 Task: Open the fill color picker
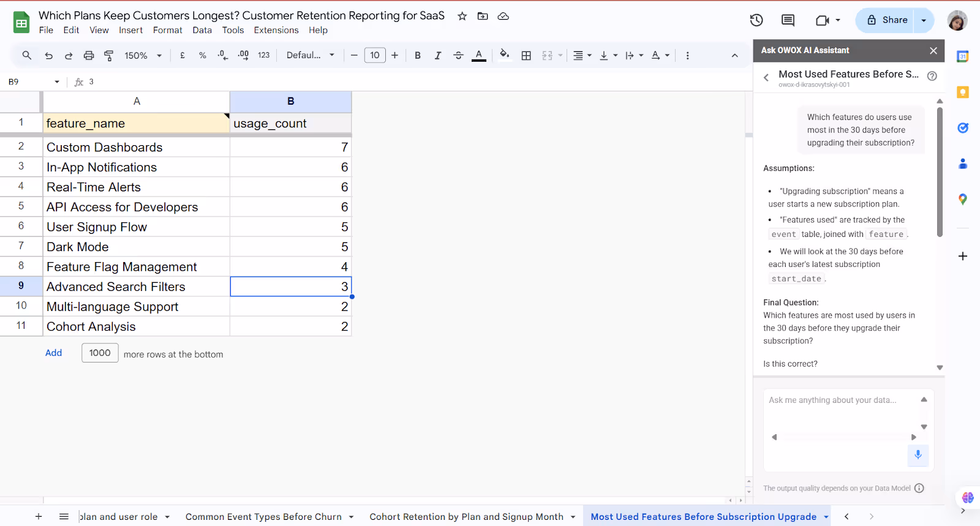(504, 54)
